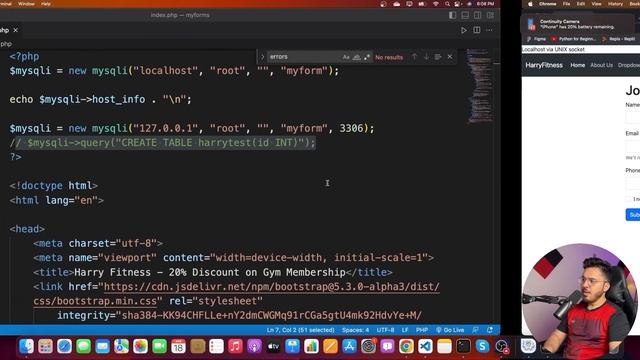Open the feedback icon in status bar
The width and height of the screenshot is (640, 360).
[476, 330]
